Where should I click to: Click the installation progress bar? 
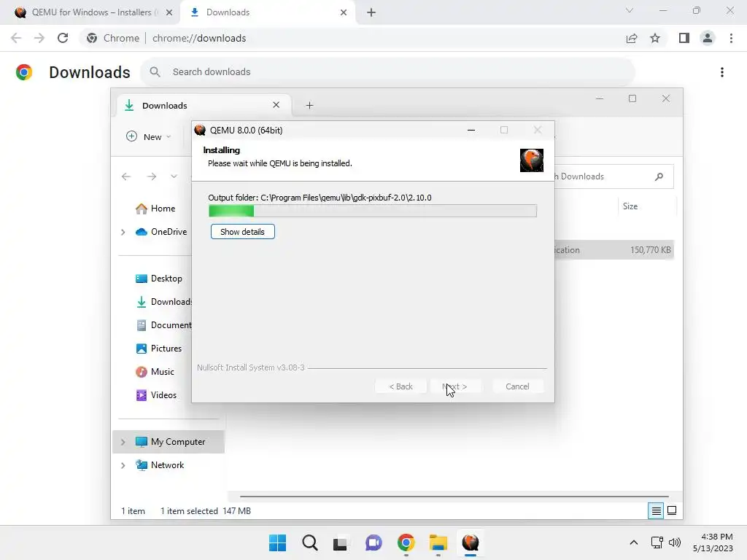click(x=373, y=211)
